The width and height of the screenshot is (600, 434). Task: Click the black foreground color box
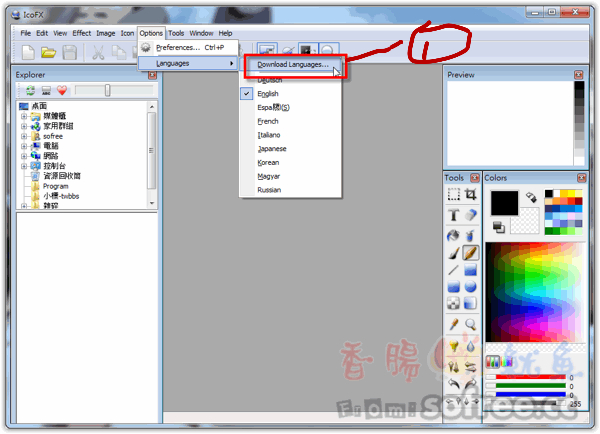click(504, 203)
